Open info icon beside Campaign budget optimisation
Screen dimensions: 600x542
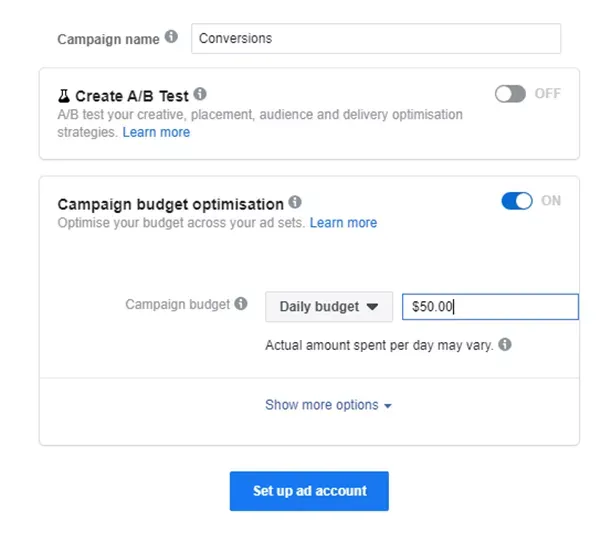point(295,202)
